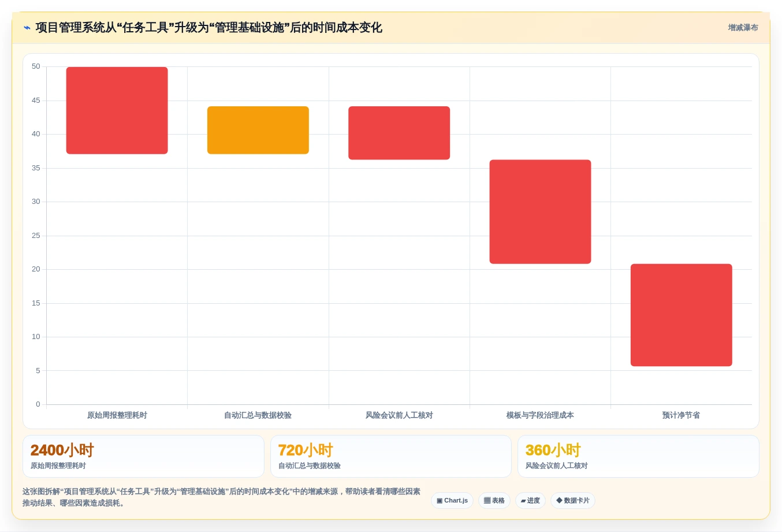Screen dimensions: 782x532
Task: Click the x-axis label 预计净节省
Action: [x=682, y=415]
